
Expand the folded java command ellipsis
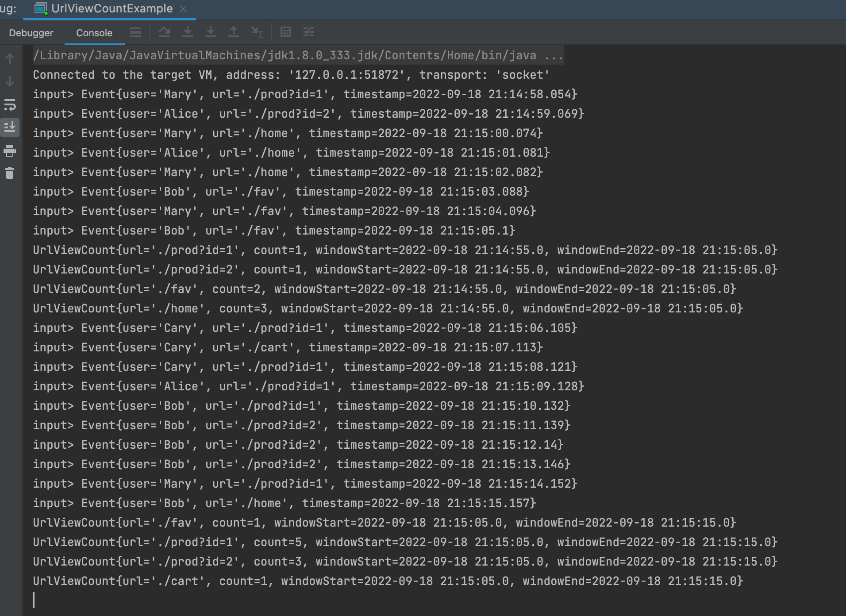[x=554, y=56]
